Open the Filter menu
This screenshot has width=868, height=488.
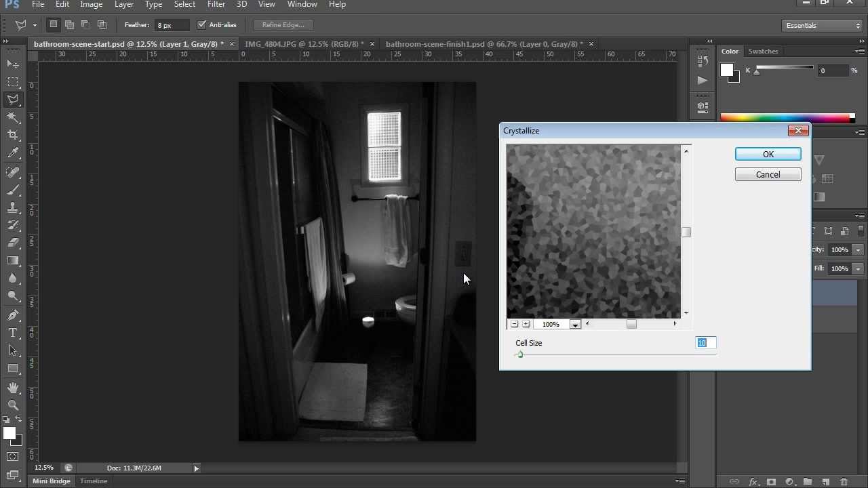pyautogui.click(x=216, y=5)
